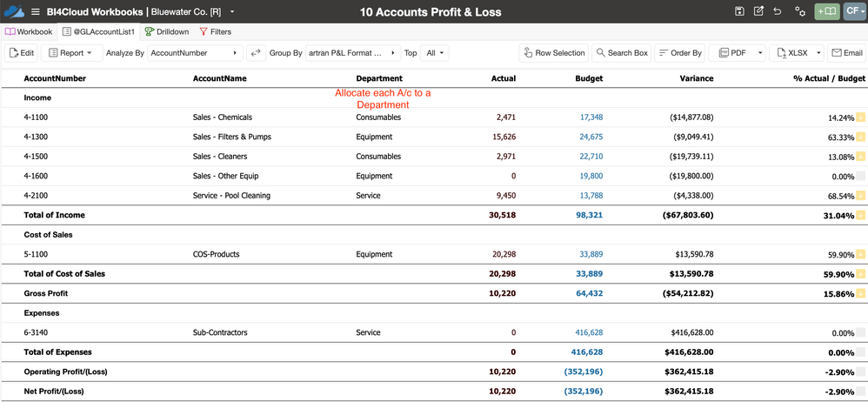Open the hamburger navigation menu
Screen dimensions: 868x402
36,12
